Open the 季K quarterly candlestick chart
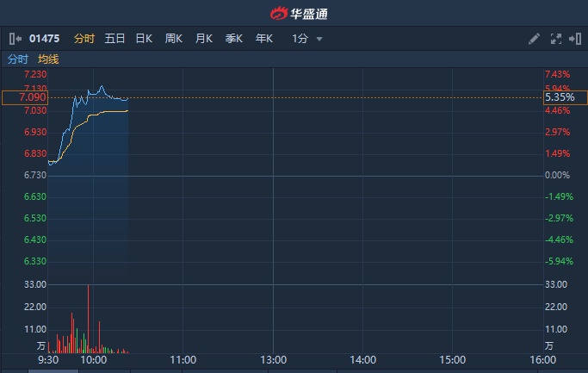Viewport: 588px width, 373px height. (x=233, y=39)
